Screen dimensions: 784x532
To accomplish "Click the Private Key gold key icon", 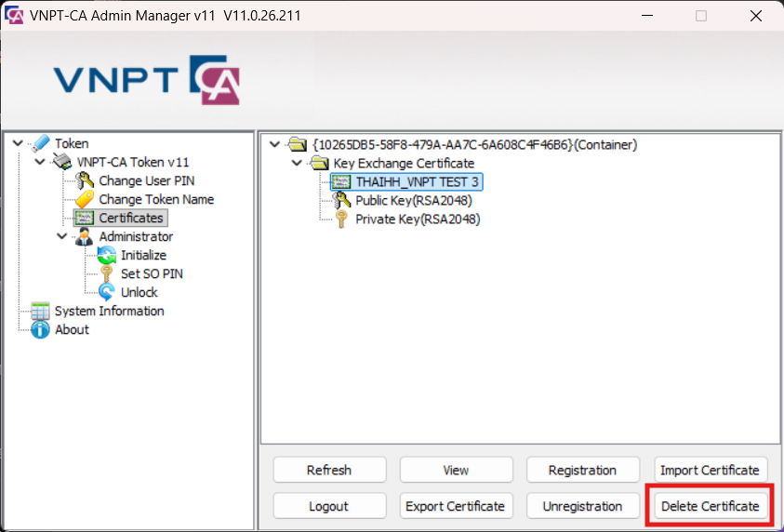I will pos(341,219).
